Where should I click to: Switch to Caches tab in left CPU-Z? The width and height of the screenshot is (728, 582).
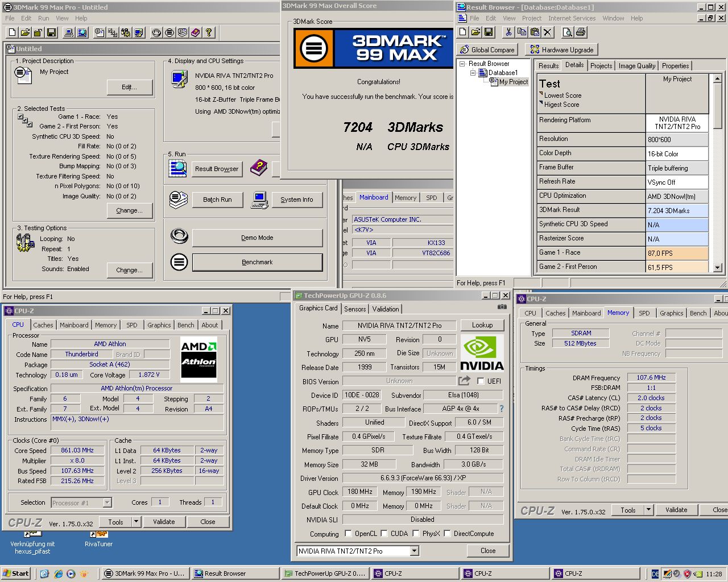click(43, 325)
